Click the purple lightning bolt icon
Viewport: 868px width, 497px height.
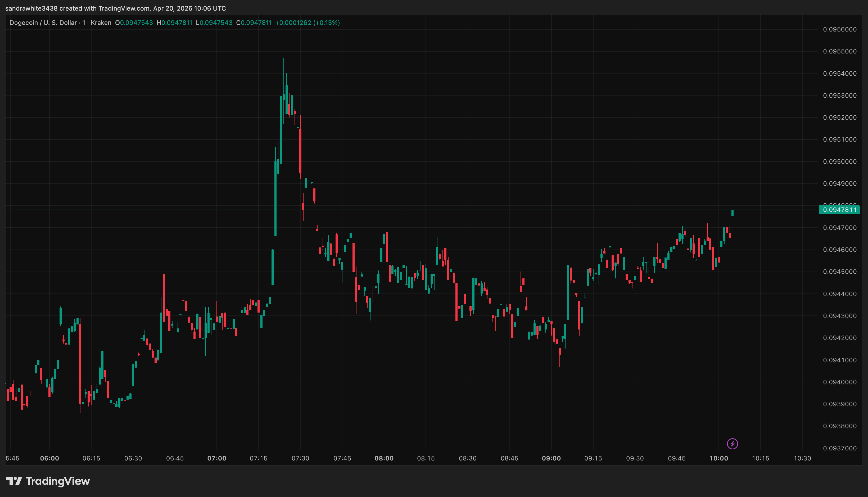click(x=732, y=444)
